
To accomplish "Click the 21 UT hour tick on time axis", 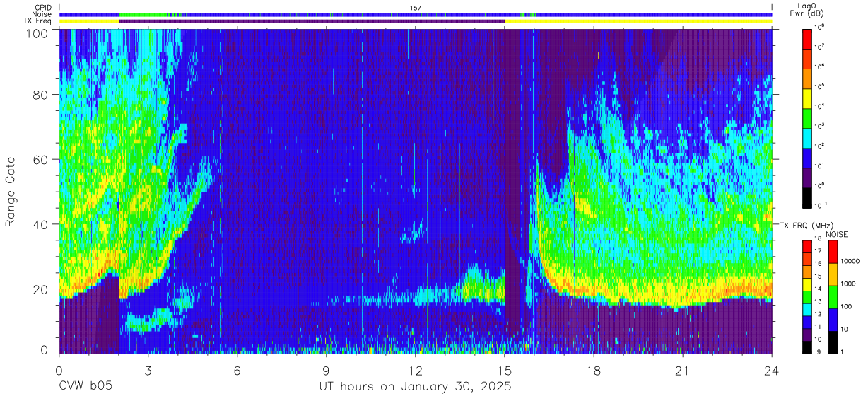I will 683,371.
